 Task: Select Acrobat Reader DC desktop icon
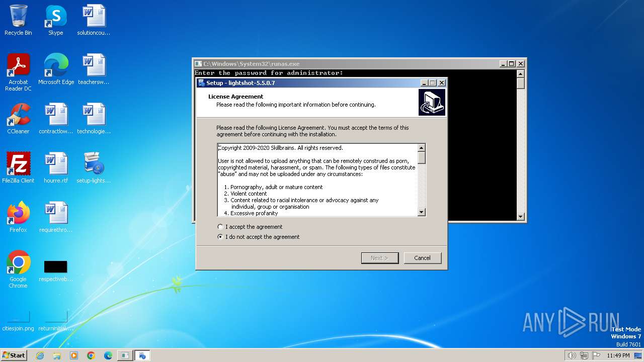(x=18, y=72)
